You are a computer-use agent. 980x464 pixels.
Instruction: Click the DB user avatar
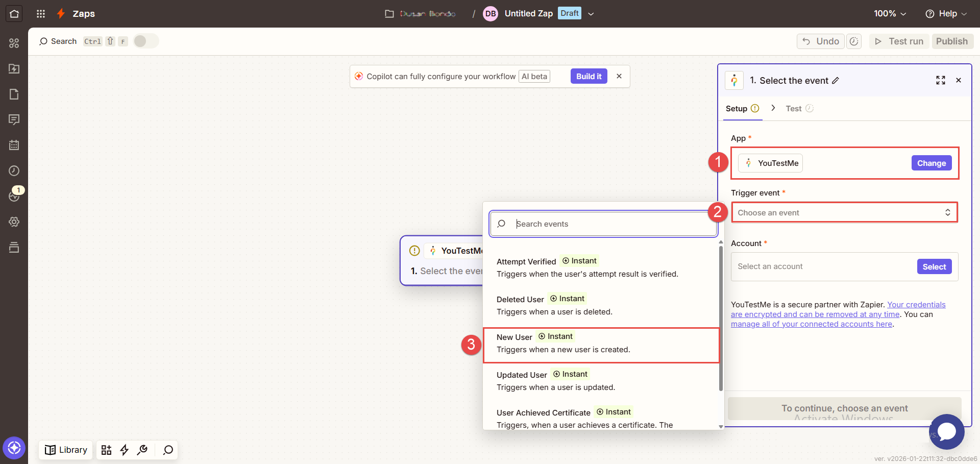(x=491, y=14)
